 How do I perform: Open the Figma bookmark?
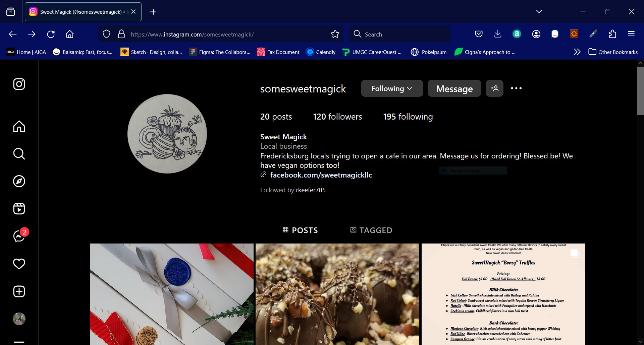(220, 52)
